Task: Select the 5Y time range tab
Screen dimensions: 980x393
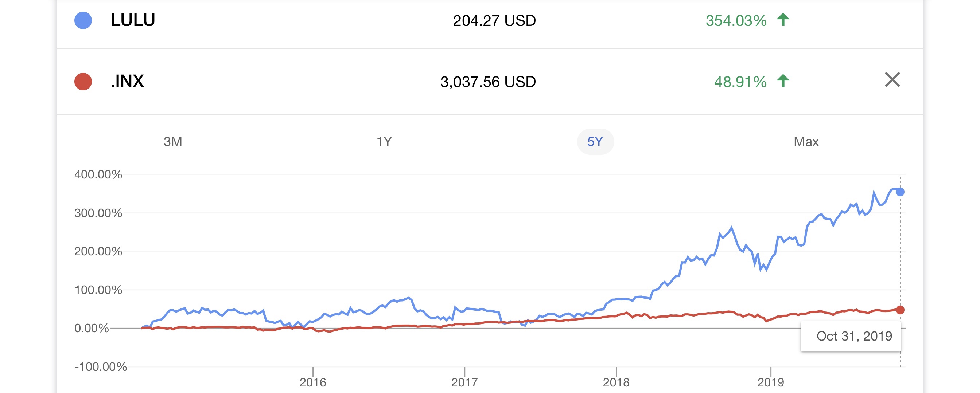Action: [x=595, y=141]
